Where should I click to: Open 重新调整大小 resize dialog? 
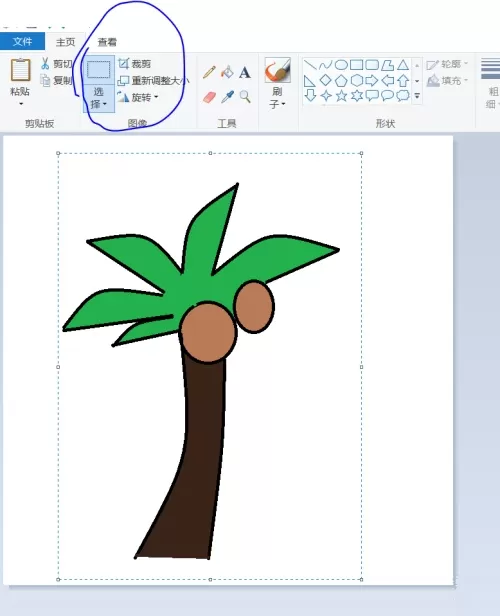tap(154, 81)
